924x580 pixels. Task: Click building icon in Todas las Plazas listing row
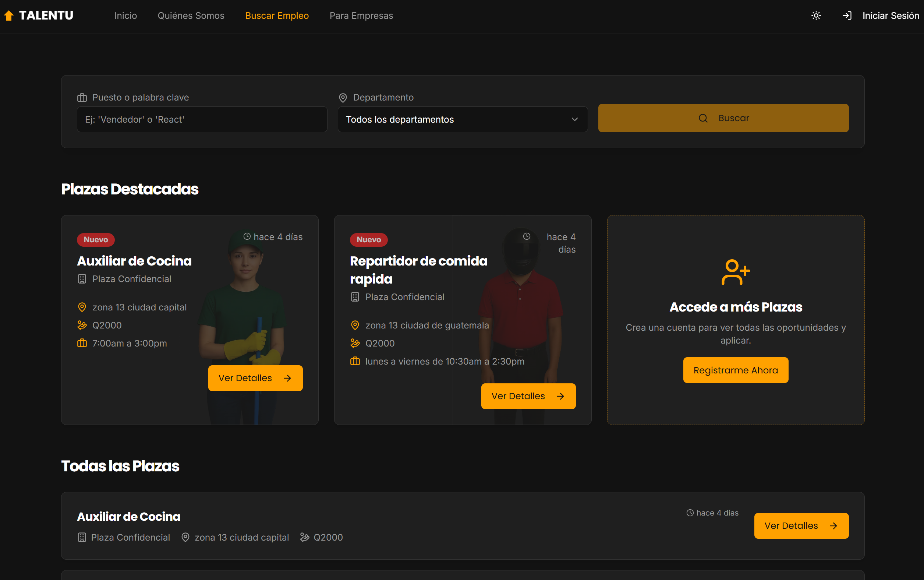tap(82, 537)
